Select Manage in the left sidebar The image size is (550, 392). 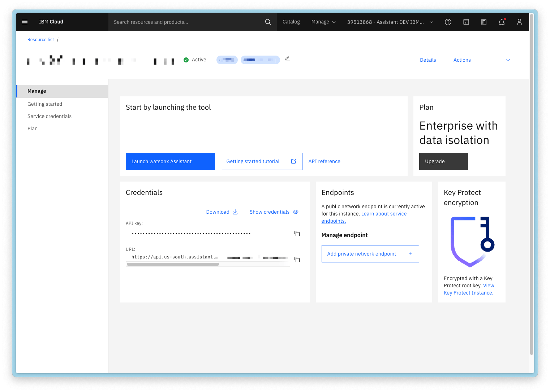click(x=62, y=91)
